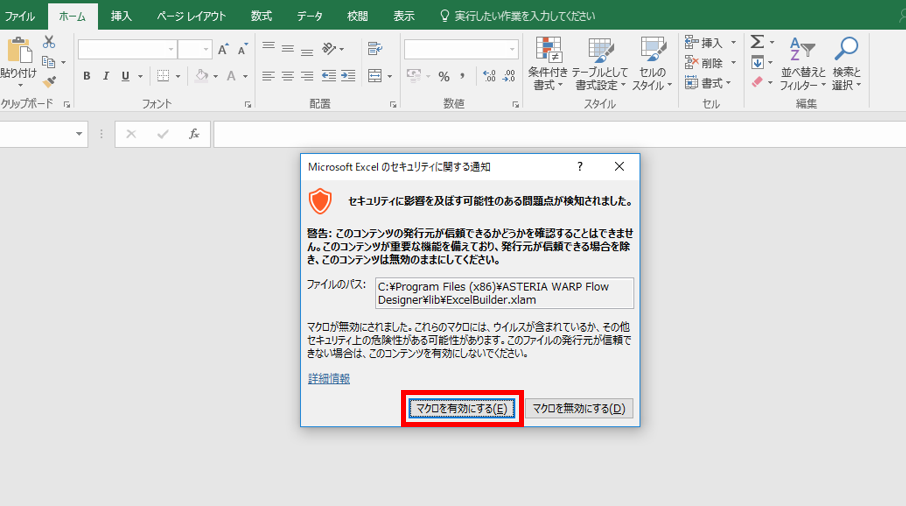Toggle Italic formatting
Image resolution: width=906 pixels, height=506 pixels.
coord(106,76)
